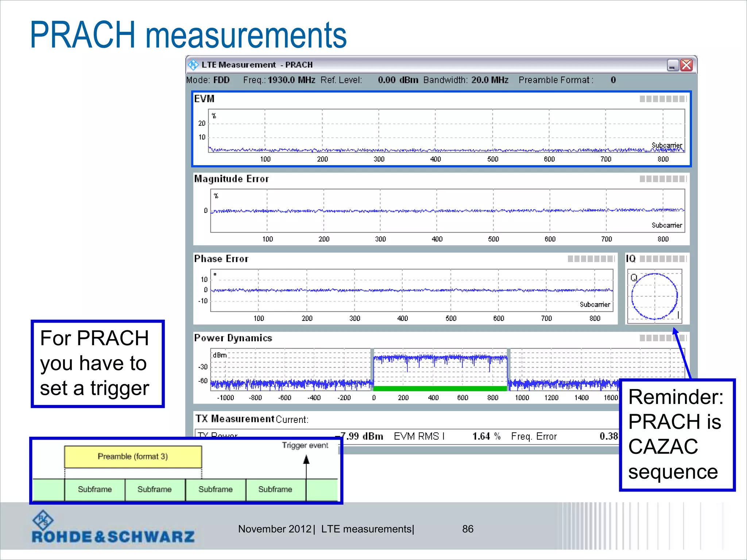Click the LTE Measurement window app icon
The width and height of the screenshot is (747, 560).
tap(193, 65)
